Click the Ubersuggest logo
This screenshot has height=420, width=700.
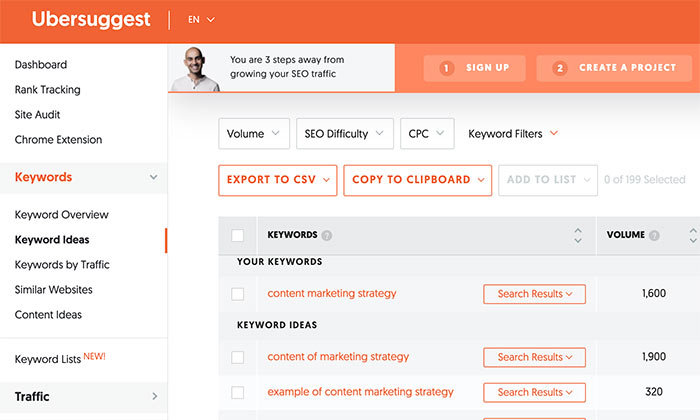point(91,20)
